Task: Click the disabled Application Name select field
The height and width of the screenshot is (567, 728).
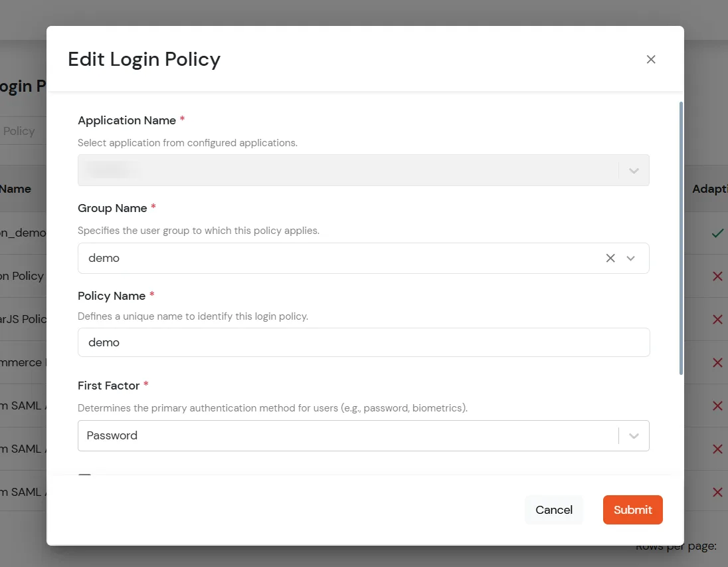Action: 363,171
